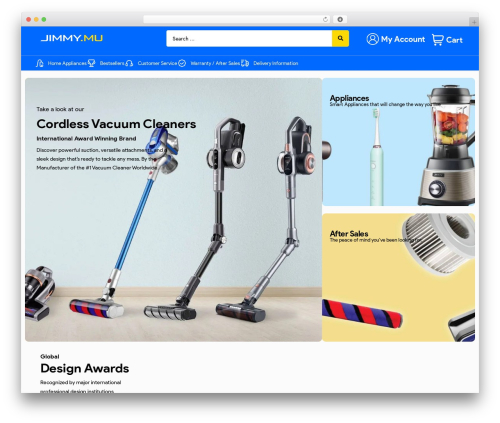Click the Warranty checkmark badge icon
This screenshot has width=500, height=423.
[182, 63]
